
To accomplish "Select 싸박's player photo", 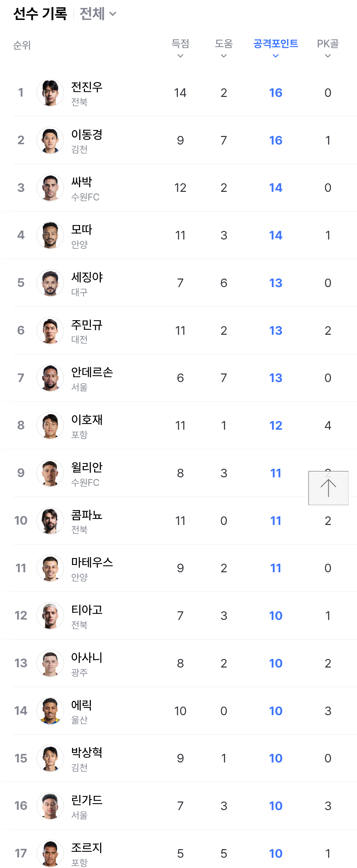I will pyautogui.click(x=50, y=188).
